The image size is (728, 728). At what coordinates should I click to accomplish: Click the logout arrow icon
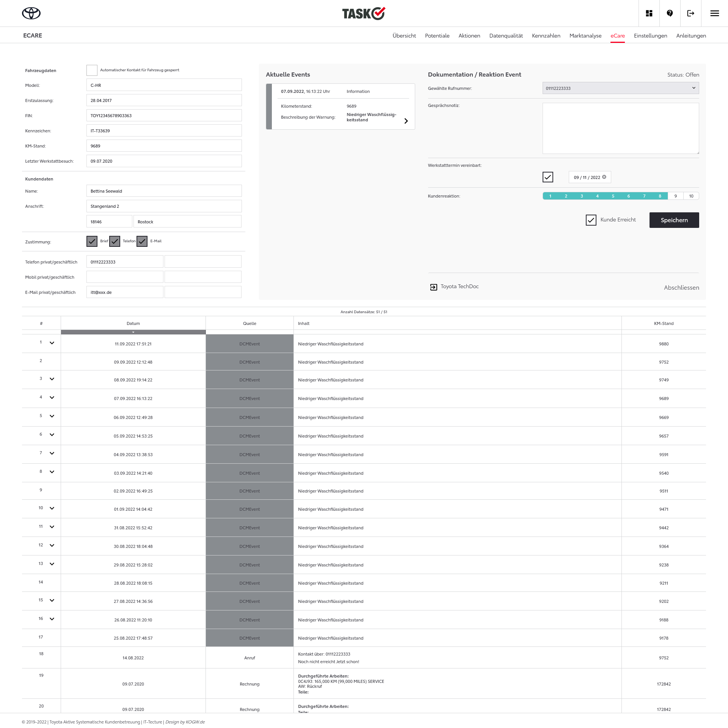690,13
